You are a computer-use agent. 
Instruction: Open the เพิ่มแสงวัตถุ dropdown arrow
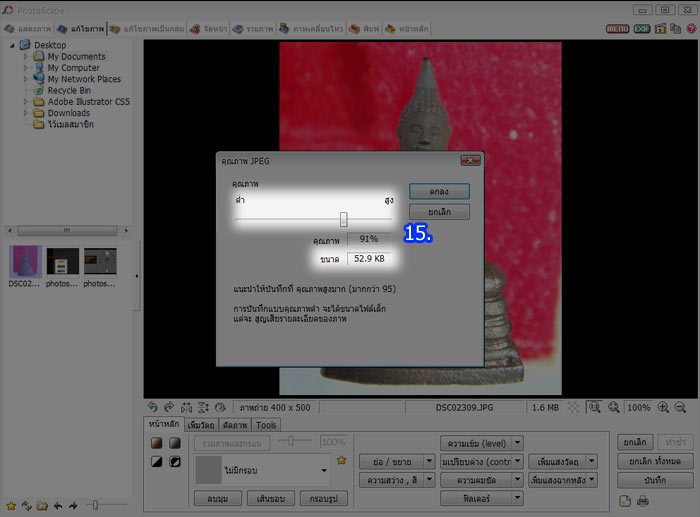592,462
